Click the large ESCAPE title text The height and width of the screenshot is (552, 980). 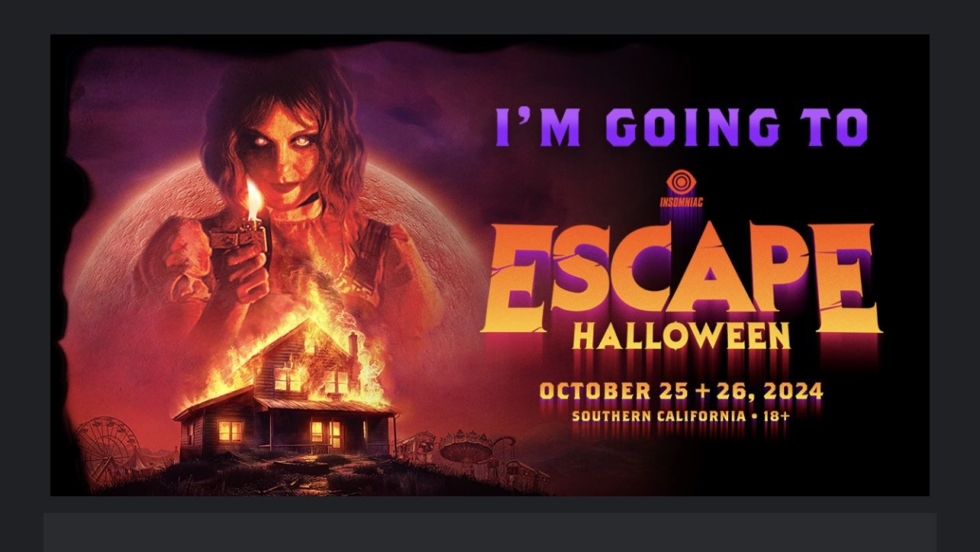681,278
